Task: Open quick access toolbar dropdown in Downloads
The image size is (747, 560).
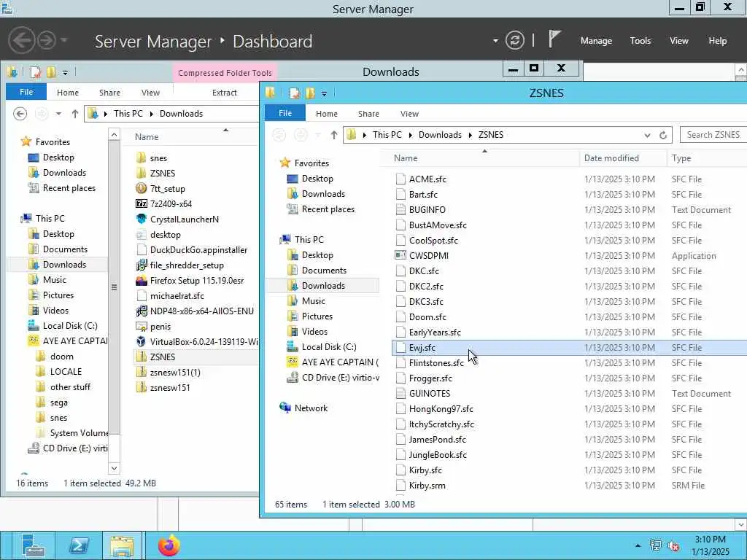Action: click(65, 73)
